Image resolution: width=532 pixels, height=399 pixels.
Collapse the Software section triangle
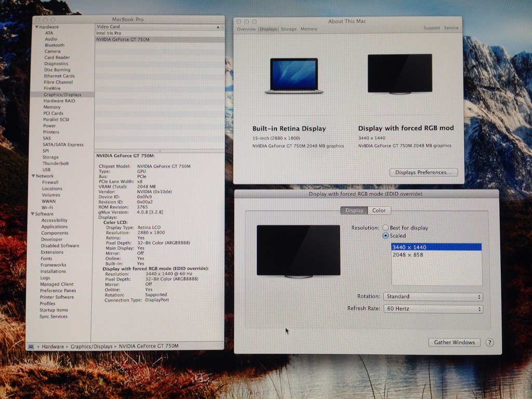(33, 214)
